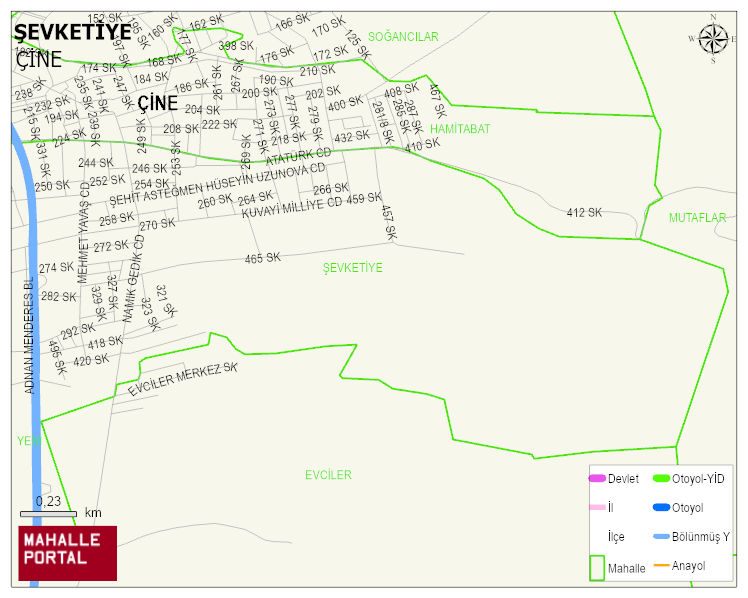Image resolution: width=748 pixels, height=598 pixels.
Task: Click the Adnan Menderes BL road label
Action: click(29, 336)
